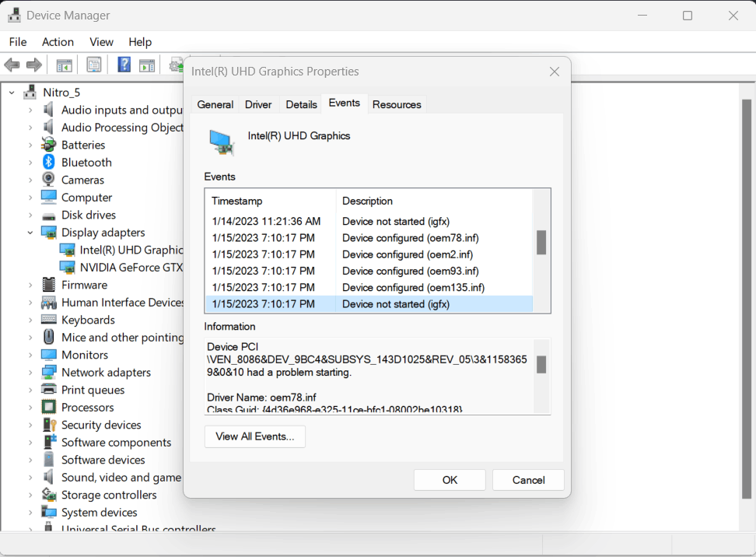756x557 pixels.
Task: Collapse the Display adapters tree
Action: point(30,232)
